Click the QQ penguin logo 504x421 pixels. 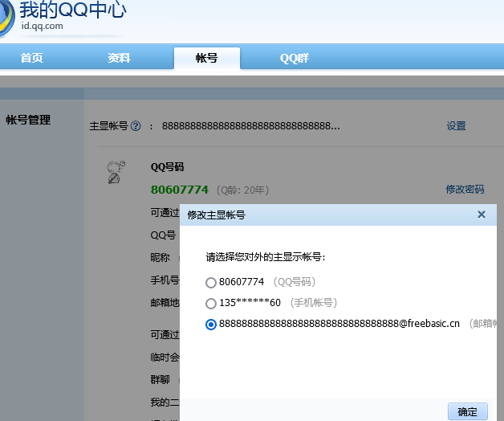pos(6,18)
